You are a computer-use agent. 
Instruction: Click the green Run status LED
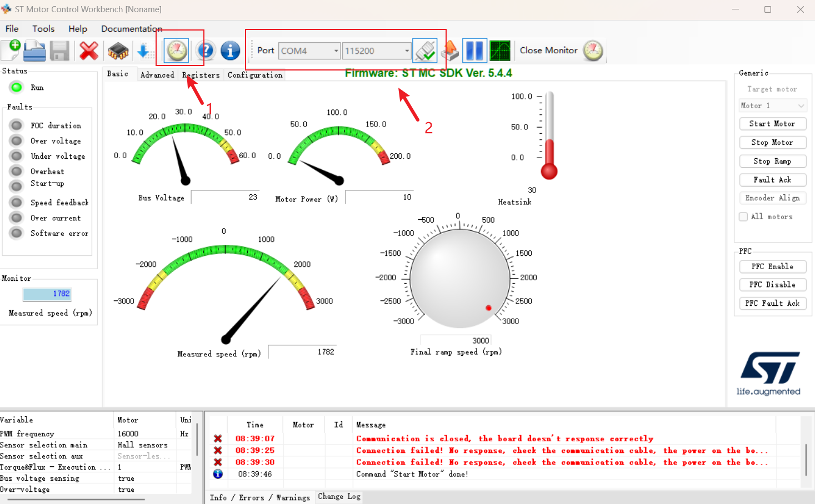coord(16,87)
